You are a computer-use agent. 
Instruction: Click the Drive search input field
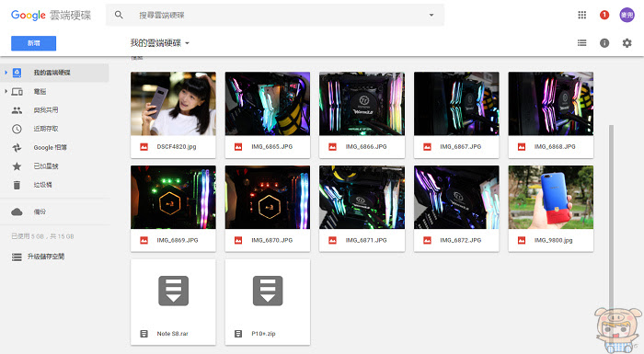pyautogui.click(x=280, y=16)
